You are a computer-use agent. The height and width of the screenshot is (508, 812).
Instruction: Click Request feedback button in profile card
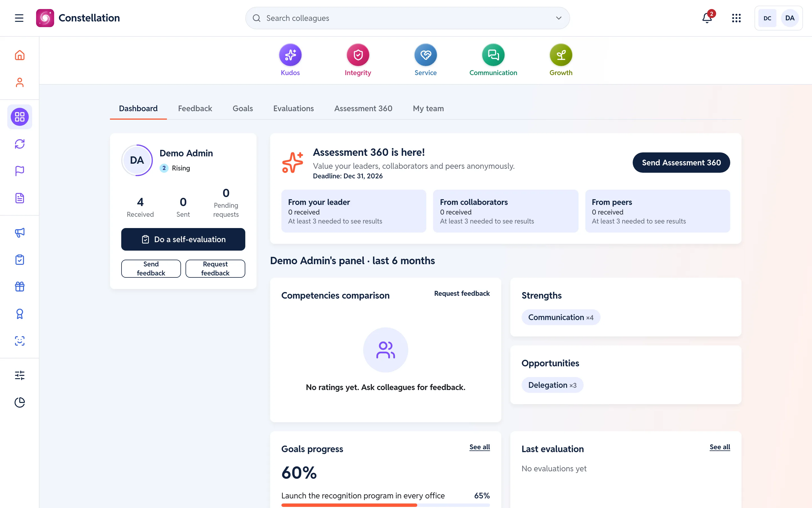215,268
